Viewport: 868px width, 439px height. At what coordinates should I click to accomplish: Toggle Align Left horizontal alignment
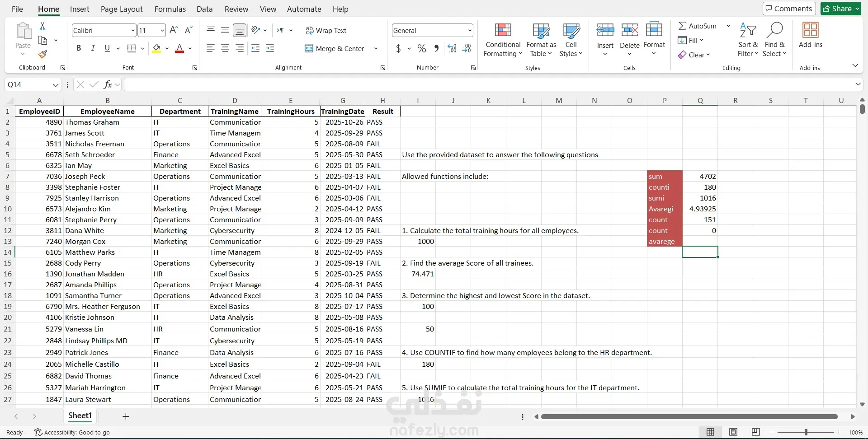tap(211, 48)
